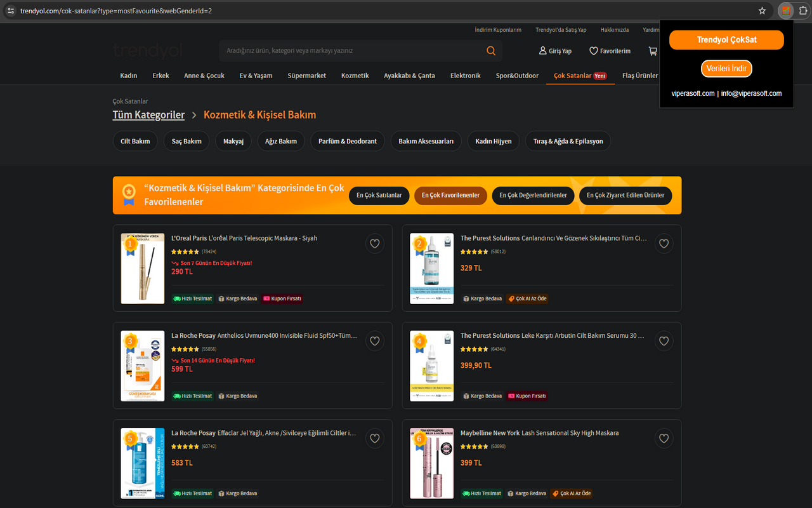The image size is (812, 508).
Task: Open the browser site permissions icon
Action: point(10,11)
